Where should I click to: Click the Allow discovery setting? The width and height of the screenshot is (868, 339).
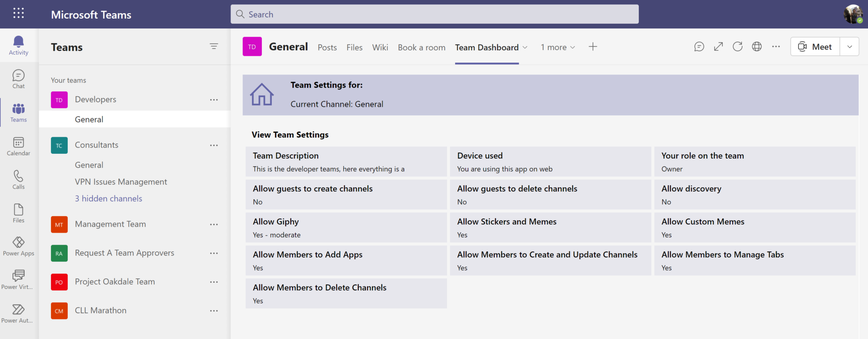tap(755, 195)
